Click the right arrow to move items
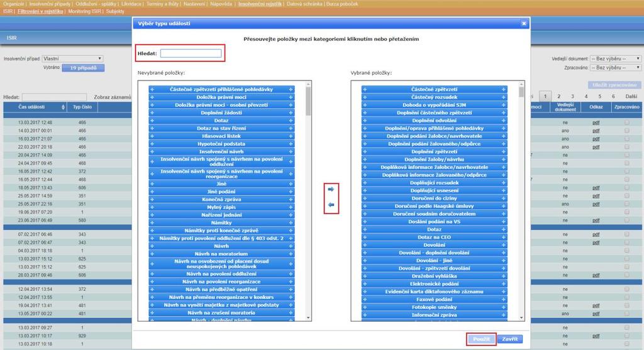The height and width of the screenshot is (350, 644). tap(331, 190)
